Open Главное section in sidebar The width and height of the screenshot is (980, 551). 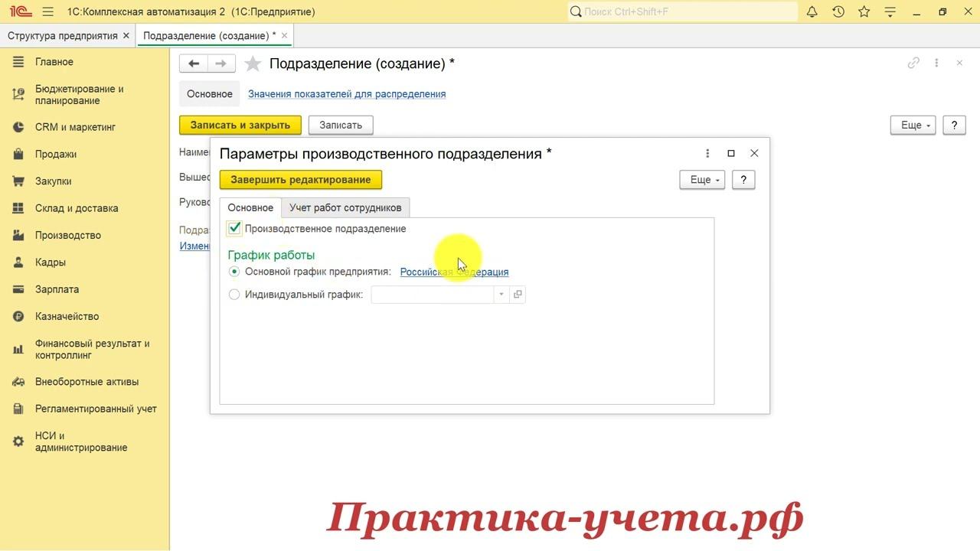54,62
